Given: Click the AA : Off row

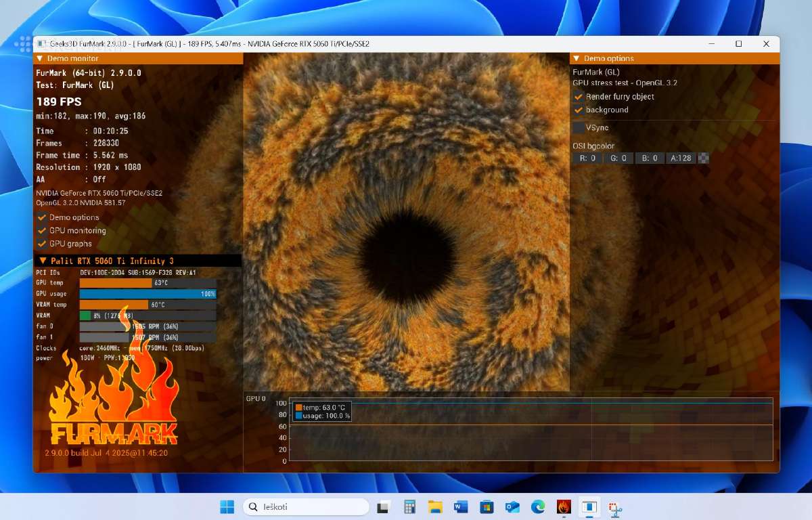Looking at the screenshot, I should 71,179.
